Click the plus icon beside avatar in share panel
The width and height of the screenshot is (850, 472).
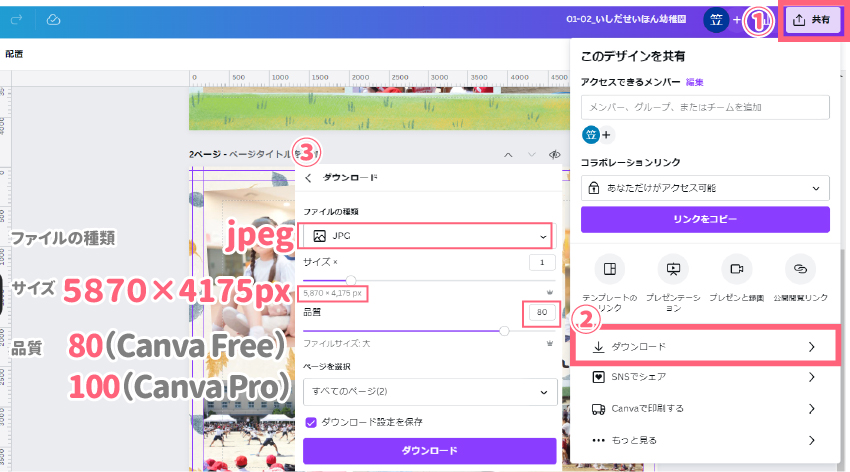[607, 134]
